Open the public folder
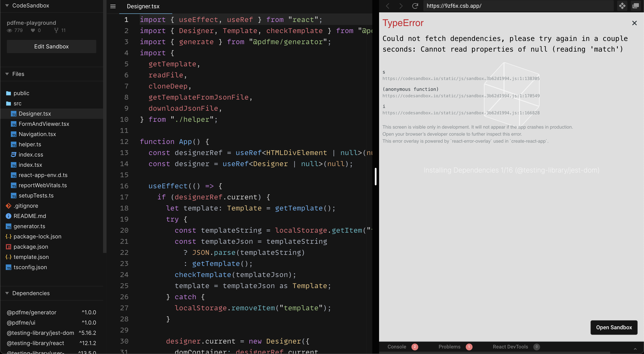 (52, 93)
